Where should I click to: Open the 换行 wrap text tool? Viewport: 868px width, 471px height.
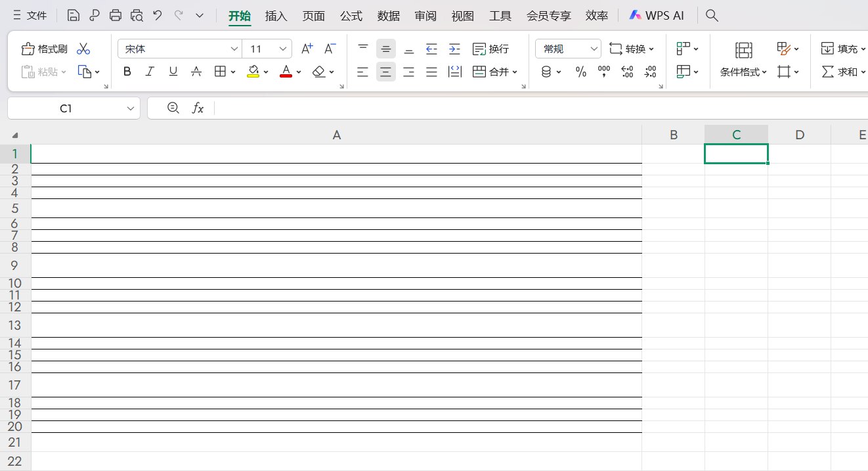click(x=492, y=49)
